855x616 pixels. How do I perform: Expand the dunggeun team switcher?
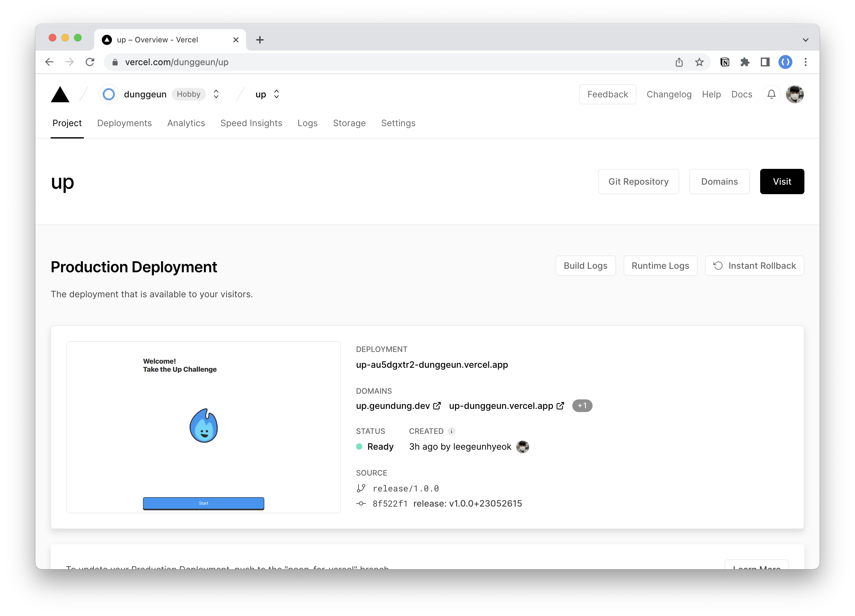pos(216,94)
